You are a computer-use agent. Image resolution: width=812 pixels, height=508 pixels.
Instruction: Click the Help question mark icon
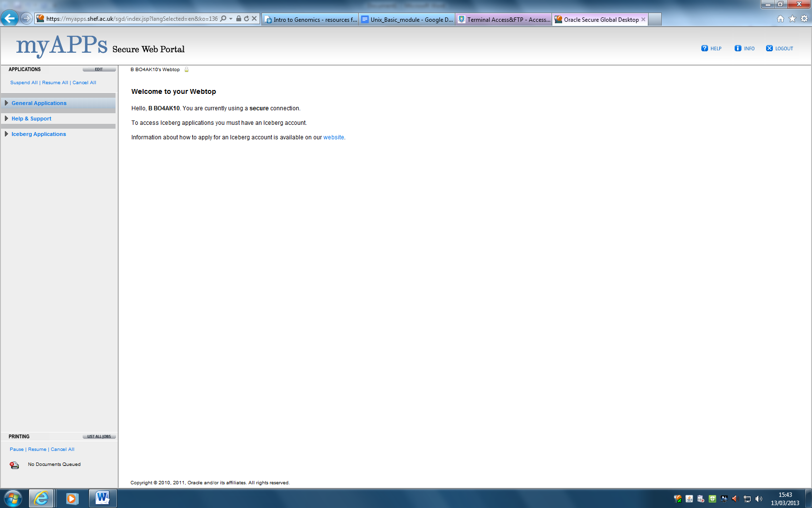tap(704, 48)
